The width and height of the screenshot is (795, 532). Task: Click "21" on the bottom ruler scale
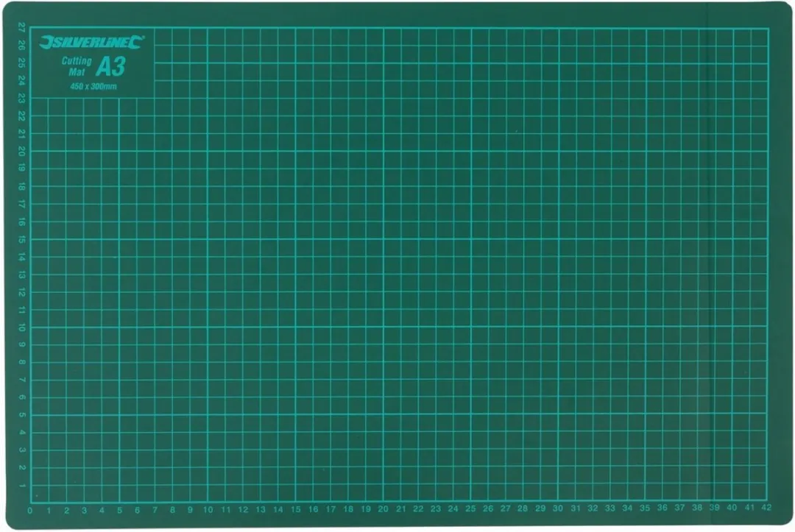(401, 508)
